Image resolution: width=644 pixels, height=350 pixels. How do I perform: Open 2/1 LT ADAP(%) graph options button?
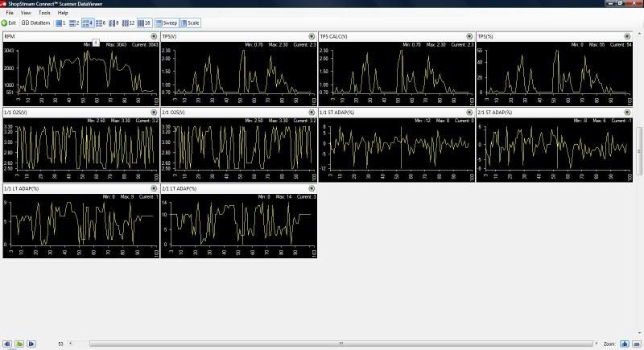tap(312, 189)
